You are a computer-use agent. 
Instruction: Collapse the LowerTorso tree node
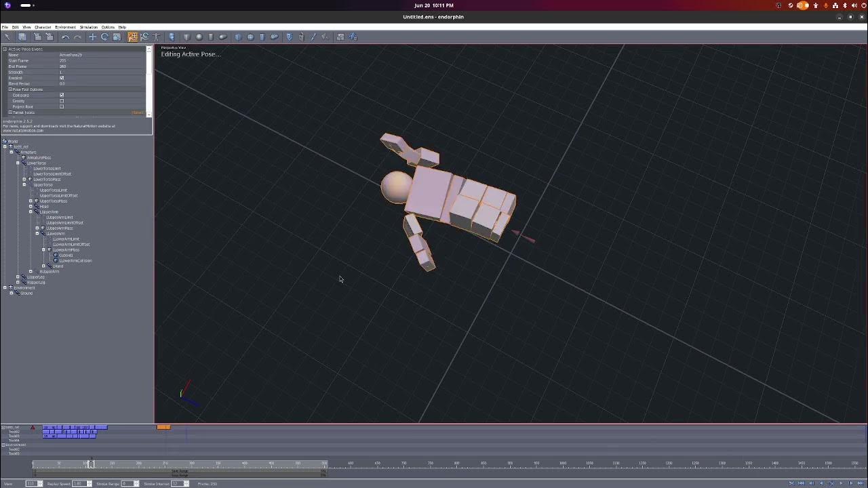(18, 163)
